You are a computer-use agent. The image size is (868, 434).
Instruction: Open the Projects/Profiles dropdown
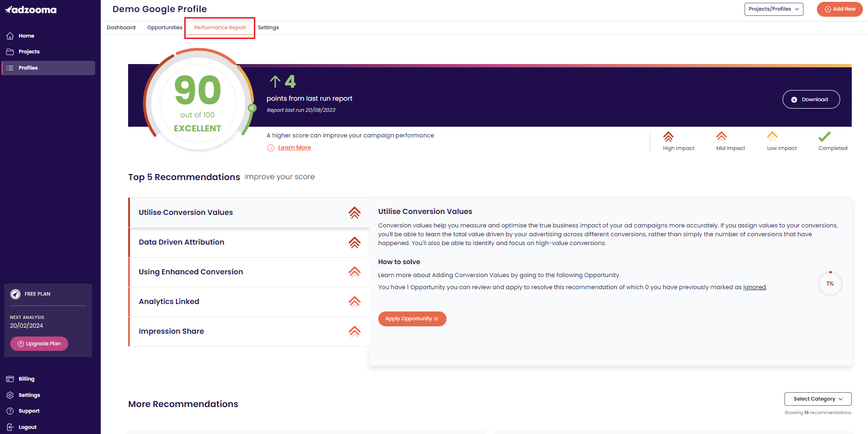point(774,9)
